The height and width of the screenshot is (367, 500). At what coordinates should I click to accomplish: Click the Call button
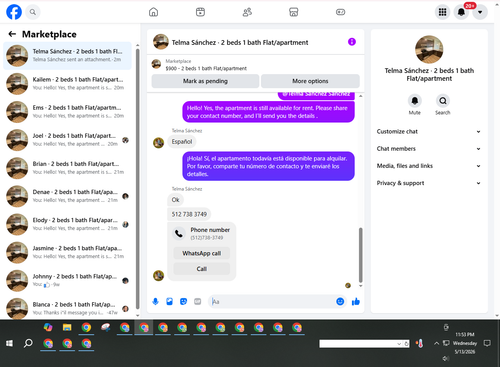tap(202, 269)
